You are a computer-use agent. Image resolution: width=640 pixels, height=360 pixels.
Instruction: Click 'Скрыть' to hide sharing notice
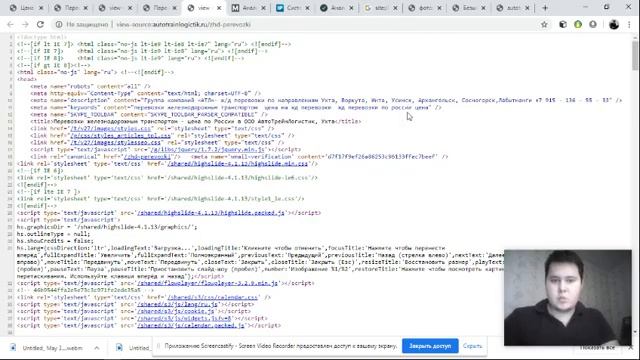(473, 346)
